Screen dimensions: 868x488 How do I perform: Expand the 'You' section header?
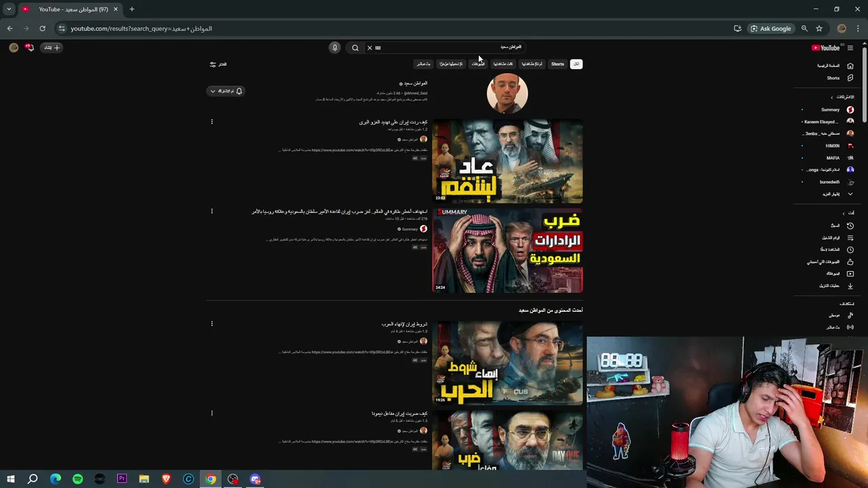pos(847,213)
